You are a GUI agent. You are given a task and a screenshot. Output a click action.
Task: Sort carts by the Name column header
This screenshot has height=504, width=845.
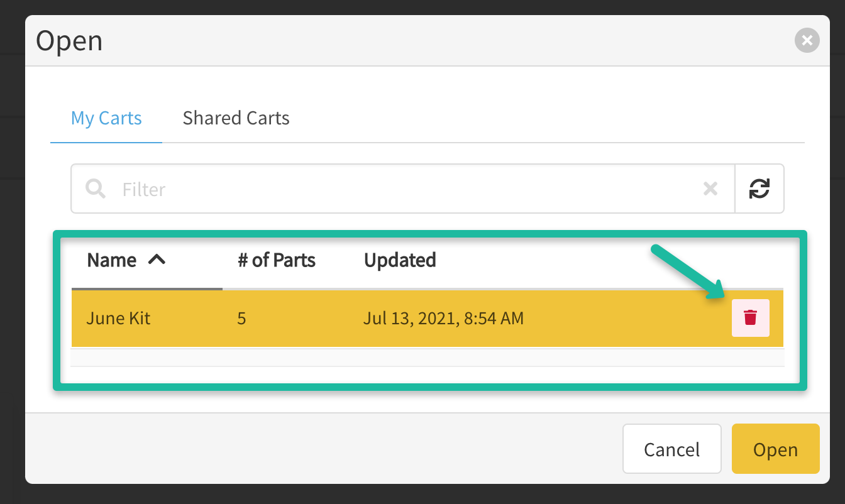coord(112,260)
